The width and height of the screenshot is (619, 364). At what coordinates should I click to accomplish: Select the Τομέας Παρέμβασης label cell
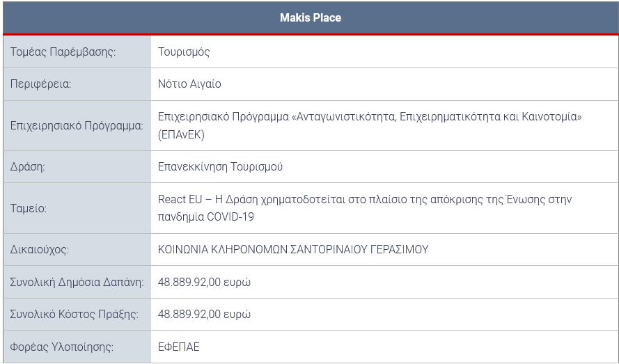(x=77, y=52)
